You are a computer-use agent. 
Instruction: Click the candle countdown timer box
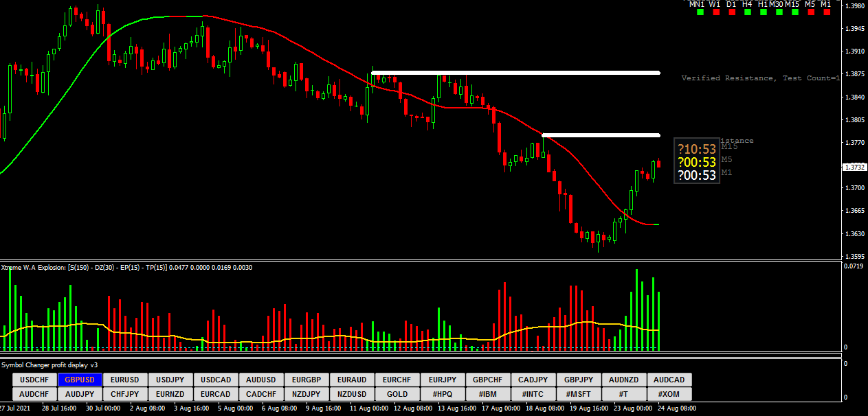696,162
